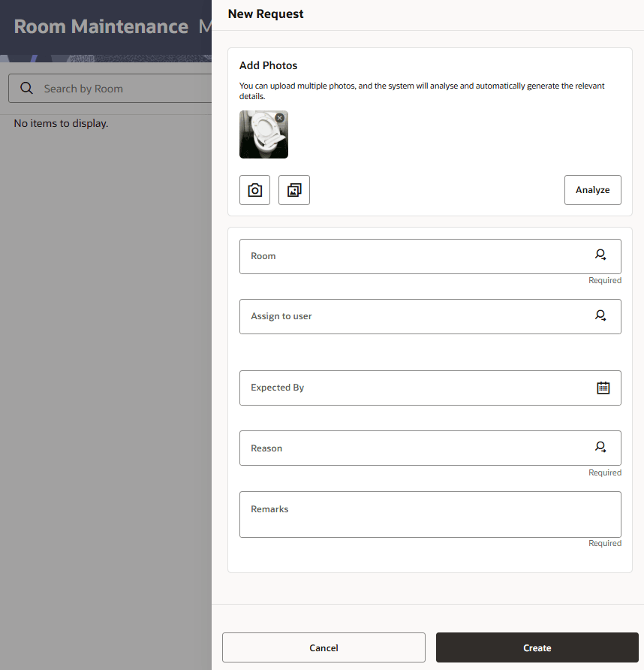Click the Search by Room box
The height and width of the screenshot is (670, 644).
[110, 89]
